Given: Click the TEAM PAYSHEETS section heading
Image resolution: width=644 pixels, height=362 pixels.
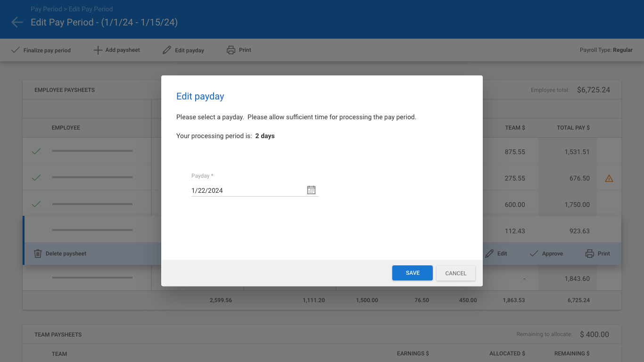Looking at the screenshot, I should coord(58,335).
